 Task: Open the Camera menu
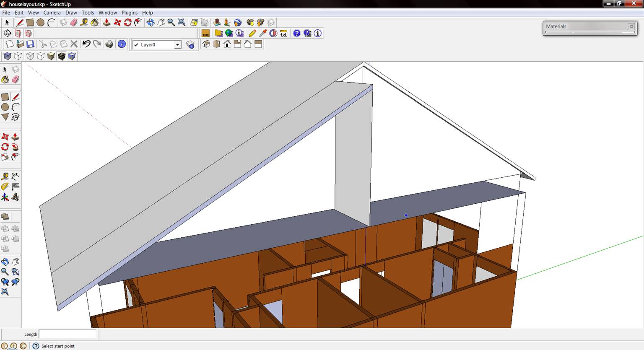[52, 13]
